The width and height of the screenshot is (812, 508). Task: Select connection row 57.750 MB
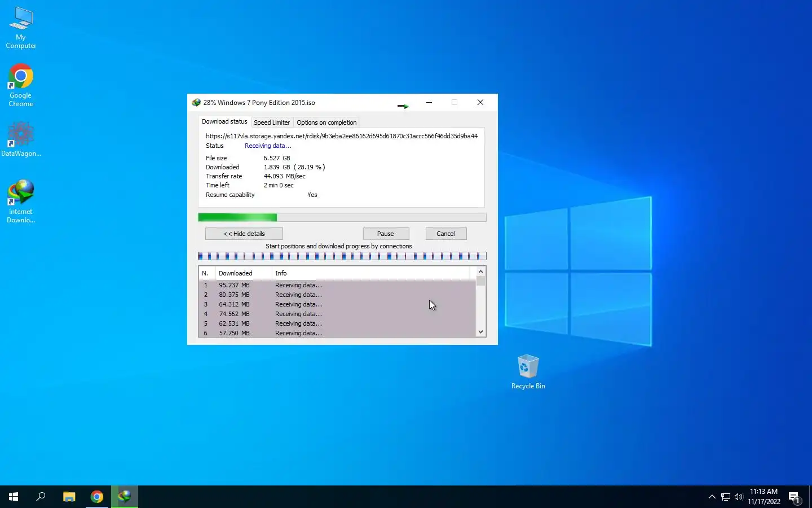(x=337, y=333)
